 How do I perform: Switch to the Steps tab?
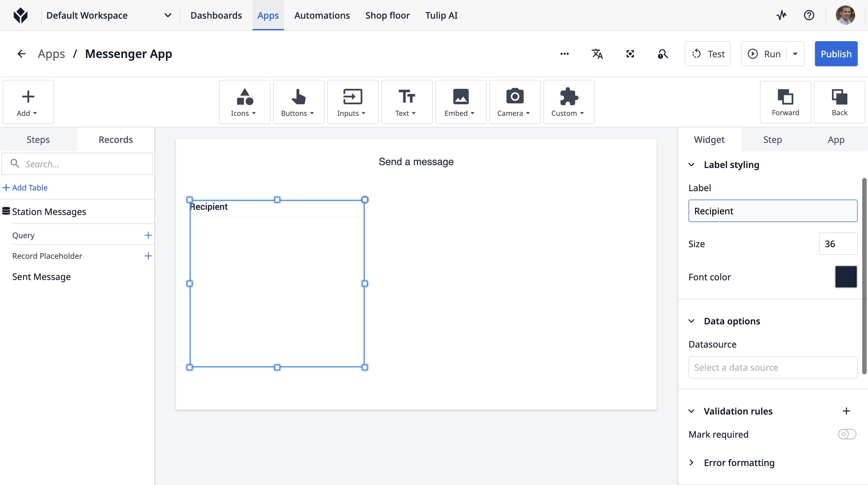(38, 140)
